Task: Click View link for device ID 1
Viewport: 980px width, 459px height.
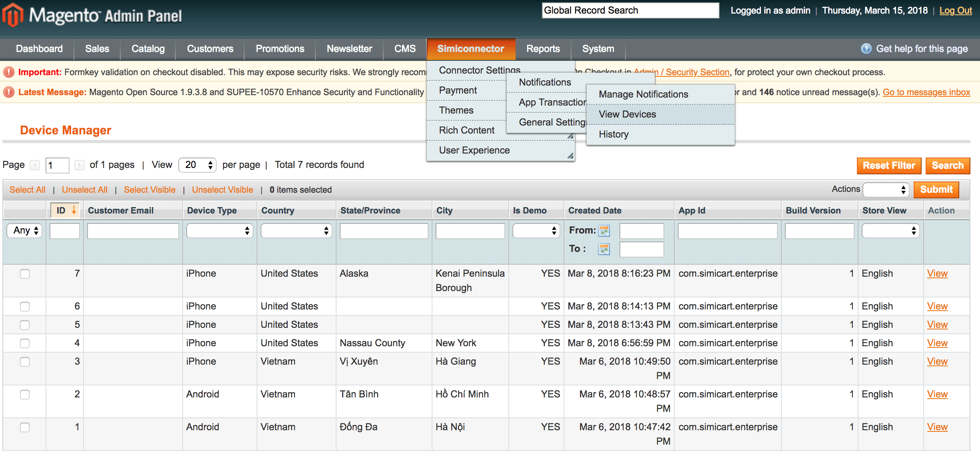Action: pos(937,427)
